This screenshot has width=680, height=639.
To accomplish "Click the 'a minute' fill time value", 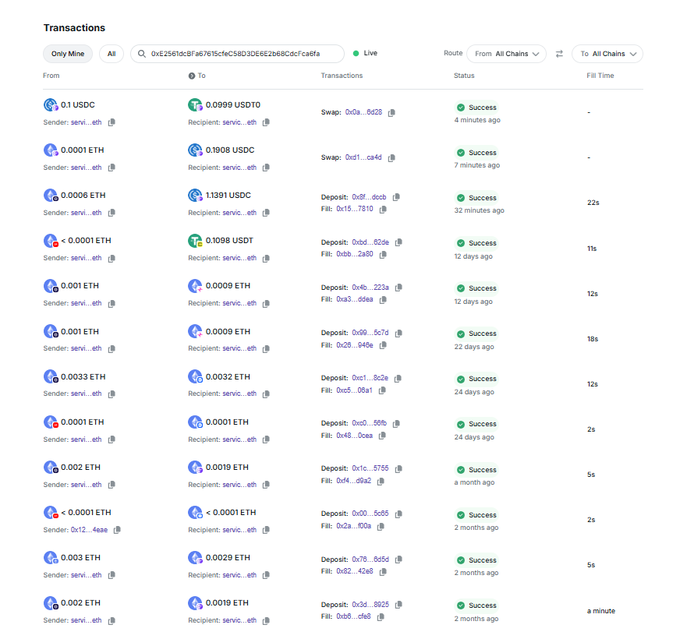I will (x=601, y=611).
